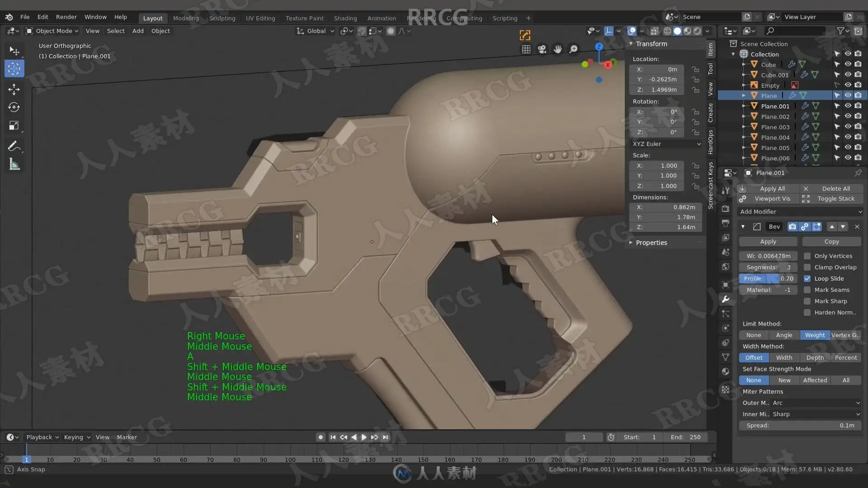Switch to the Sculpting workspace tab
868x488 pixels.
pos(222,18)
